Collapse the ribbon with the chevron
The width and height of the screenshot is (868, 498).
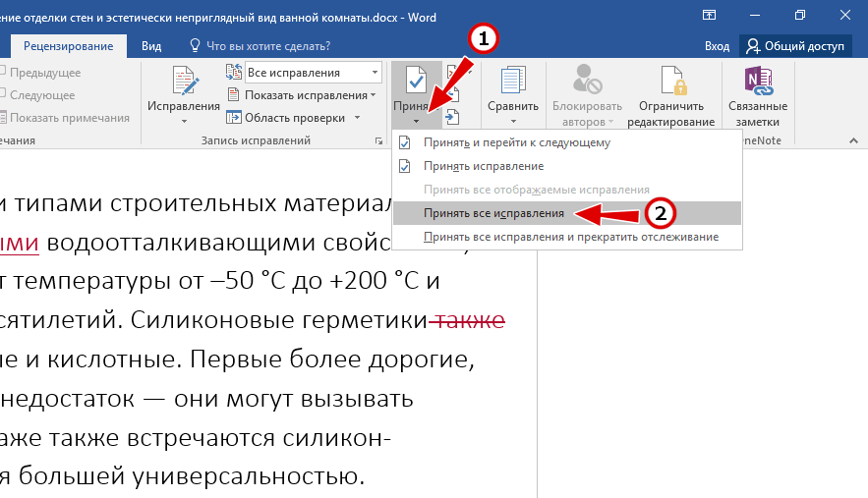pos(853,141)
